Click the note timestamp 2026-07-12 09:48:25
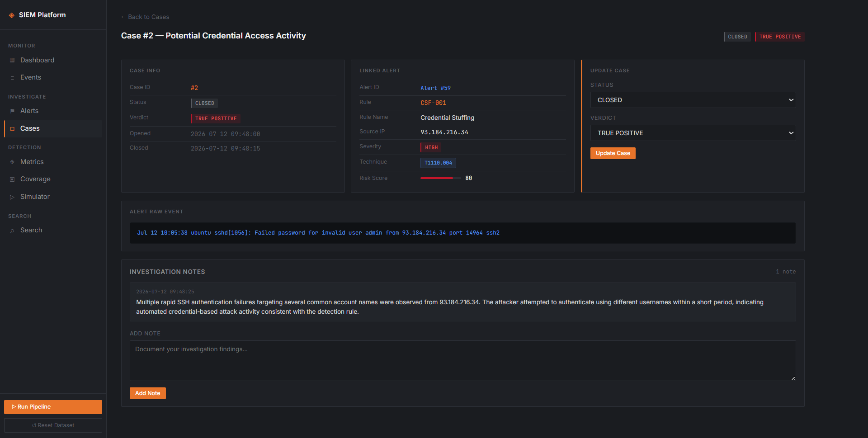 (x=165, y=292)
